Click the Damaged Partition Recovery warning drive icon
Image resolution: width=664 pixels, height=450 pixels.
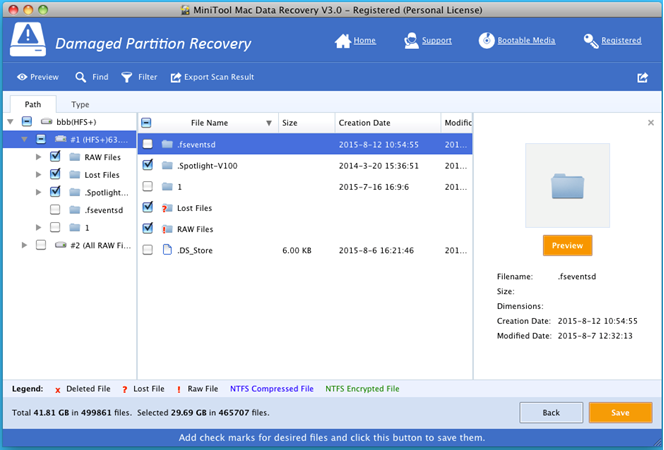(x=28, y=40)
